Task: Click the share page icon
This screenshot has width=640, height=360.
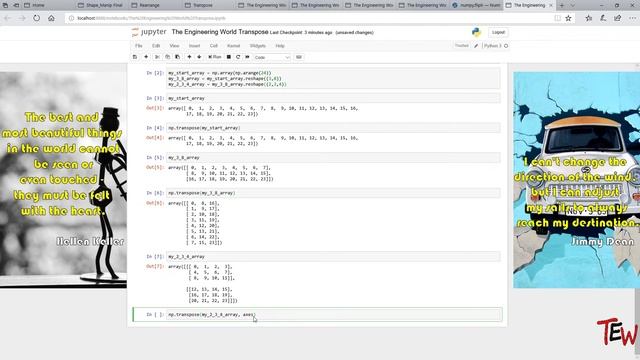Action: 618,18
